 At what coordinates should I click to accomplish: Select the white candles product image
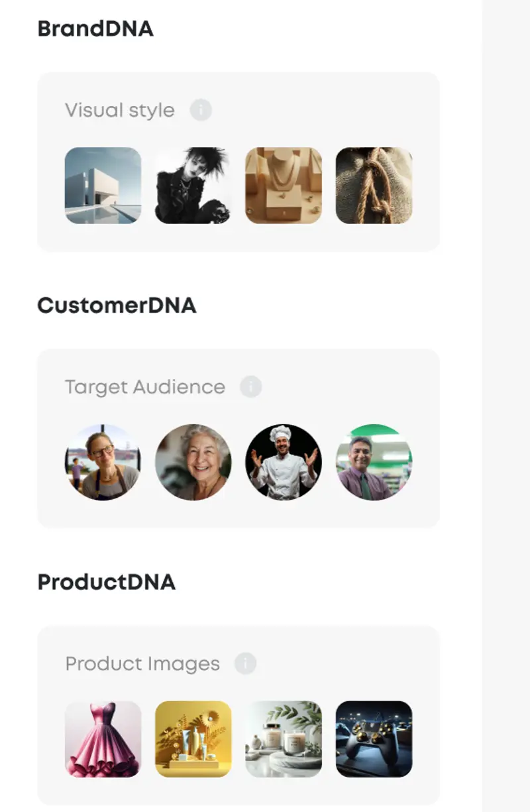point(284,739)
